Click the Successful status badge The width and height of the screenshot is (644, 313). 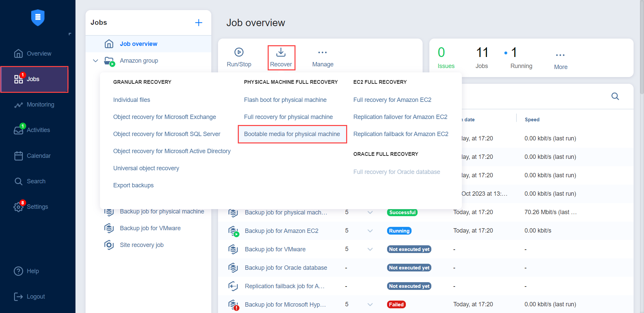point(402,212)
